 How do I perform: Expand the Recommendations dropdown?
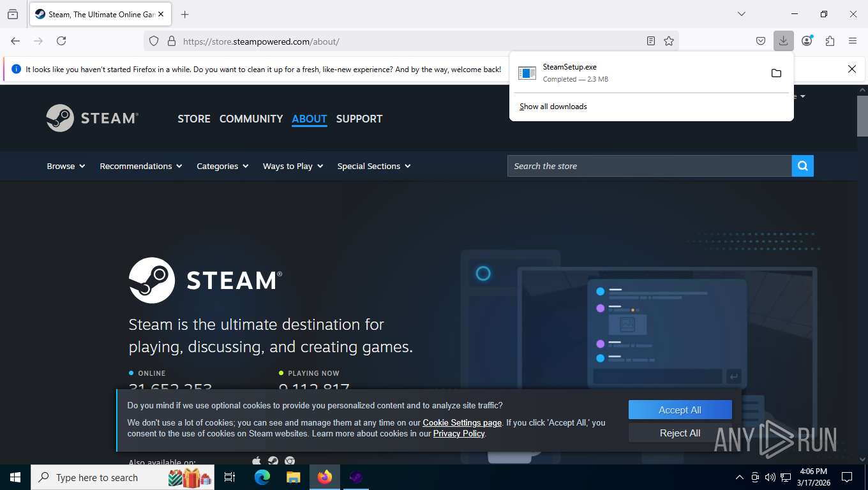141,166
